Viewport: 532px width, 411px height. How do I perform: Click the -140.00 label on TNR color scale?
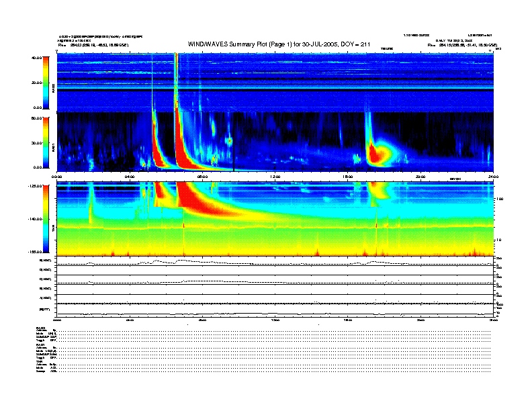tap(35, 219)
